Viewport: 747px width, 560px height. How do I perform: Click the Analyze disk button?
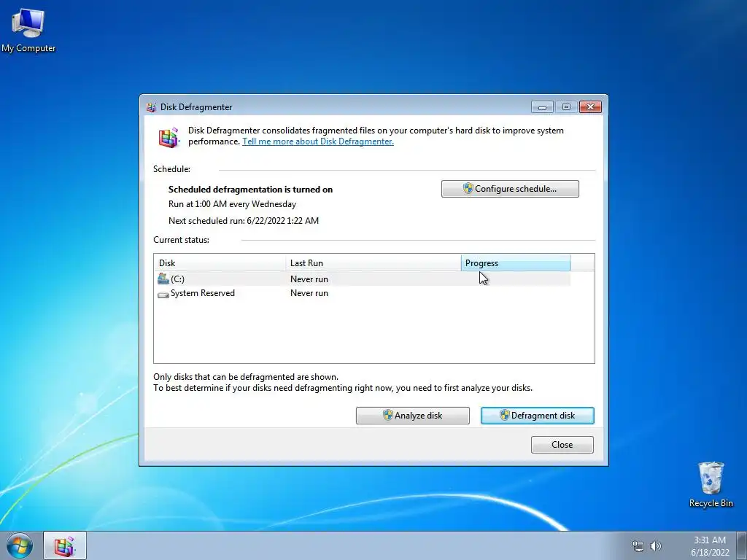413,415
